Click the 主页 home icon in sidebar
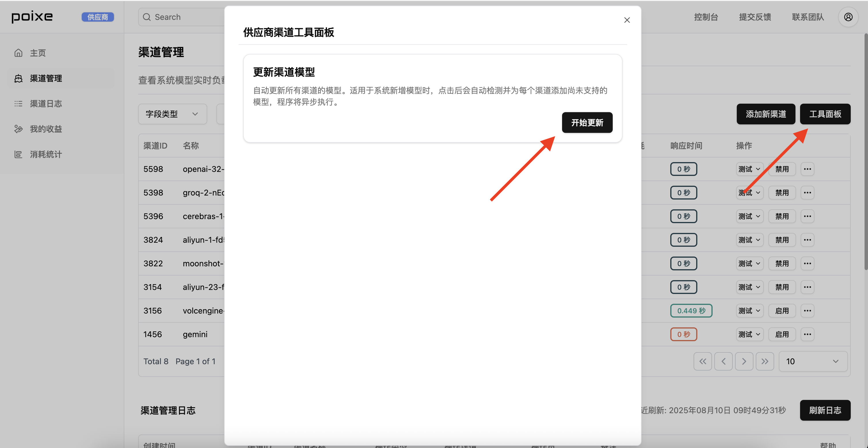This screenshot has height=448, width=868. pos(18,53)
